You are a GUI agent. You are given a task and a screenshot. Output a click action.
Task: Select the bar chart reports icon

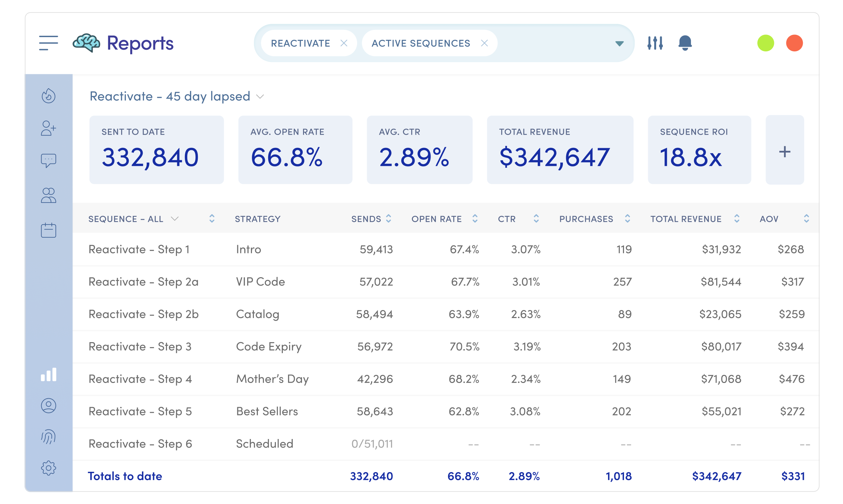48,375
